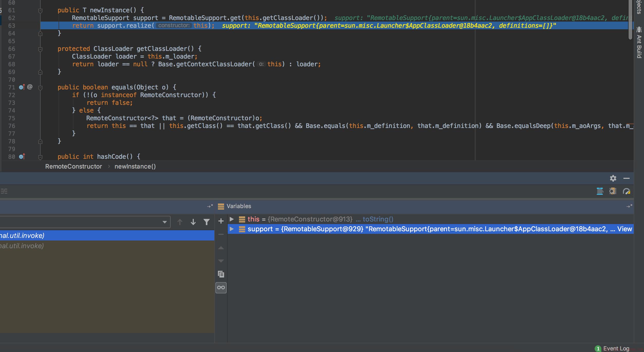Hide Frames panel pin icon
The image size is (644, 352).
point(210,206)
